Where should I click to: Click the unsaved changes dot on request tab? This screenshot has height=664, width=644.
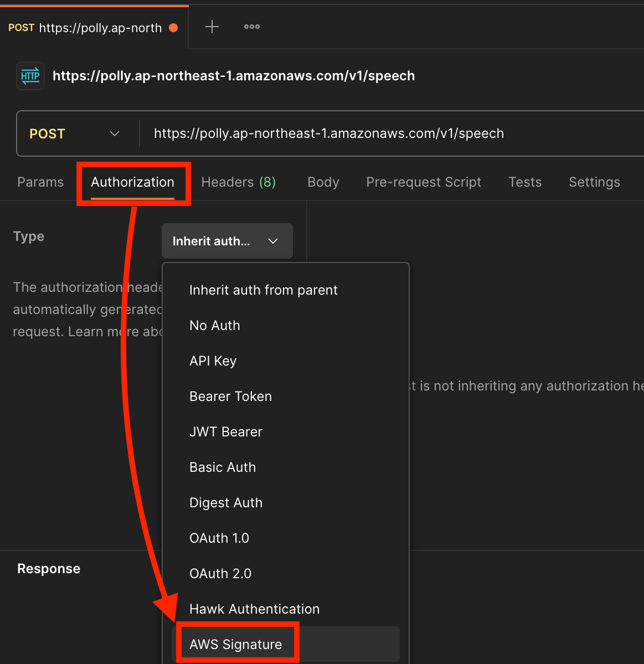click(x=173, y=28)
